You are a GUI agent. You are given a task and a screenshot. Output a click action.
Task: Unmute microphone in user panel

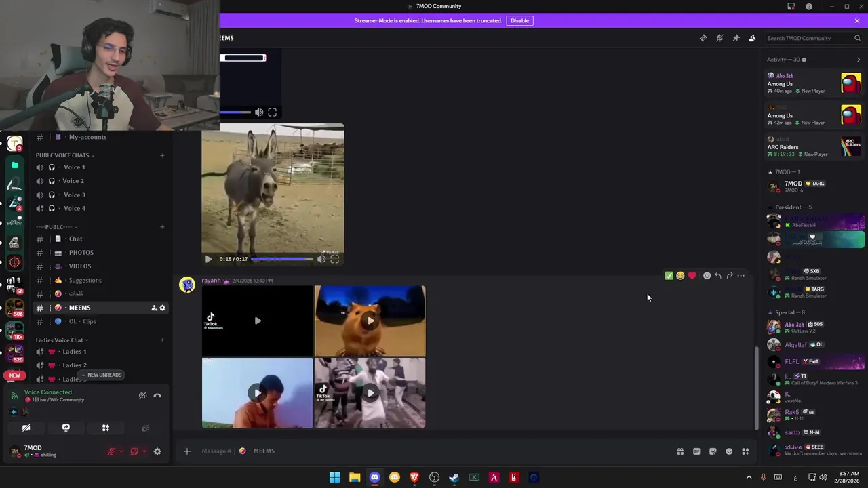click(111, 451)
